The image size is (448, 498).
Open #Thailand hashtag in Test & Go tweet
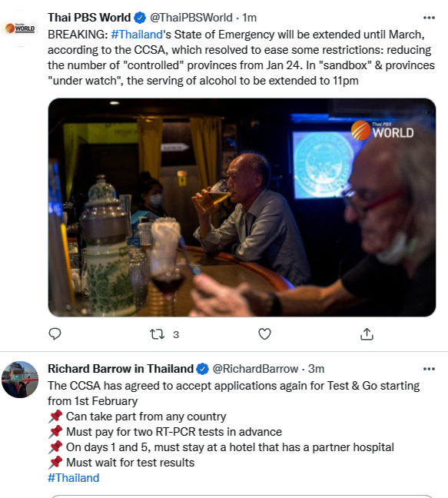[73, 478]
